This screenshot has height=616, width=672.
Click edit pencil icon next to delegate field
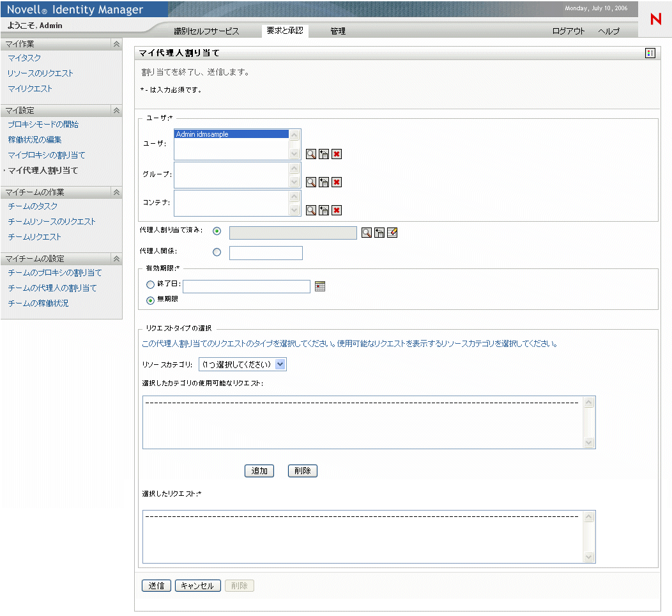click(392, 233)
